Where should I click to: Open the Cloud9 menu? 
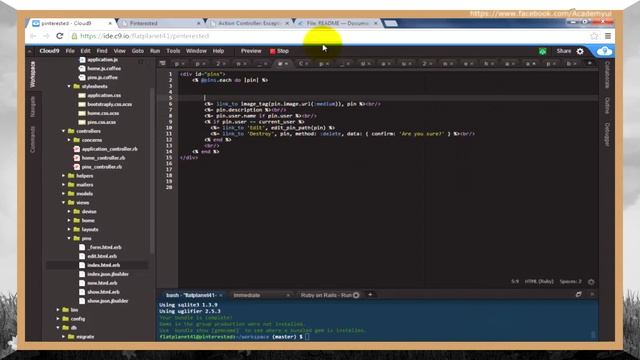tap(49, 51)
